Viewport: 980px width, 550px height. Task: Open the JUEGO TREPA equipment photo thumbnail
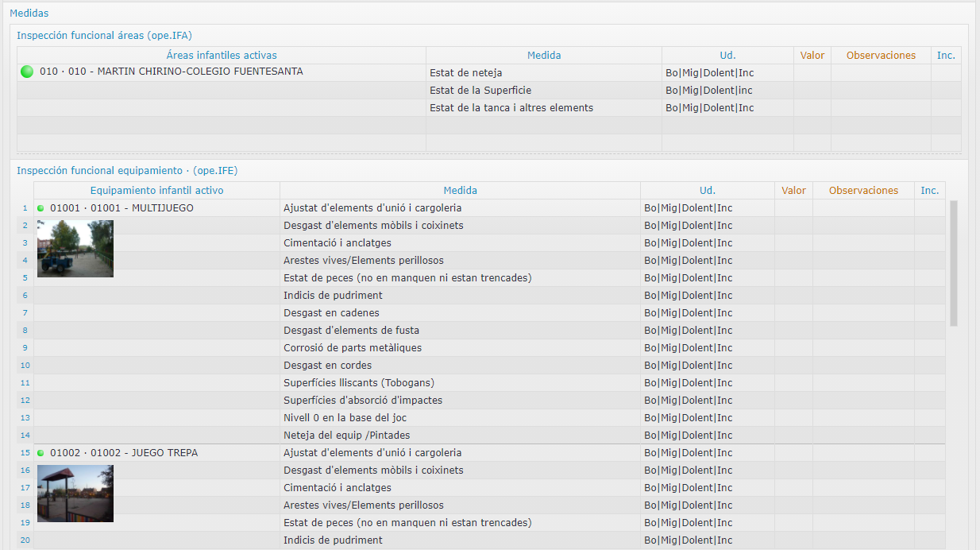[75, 494]
